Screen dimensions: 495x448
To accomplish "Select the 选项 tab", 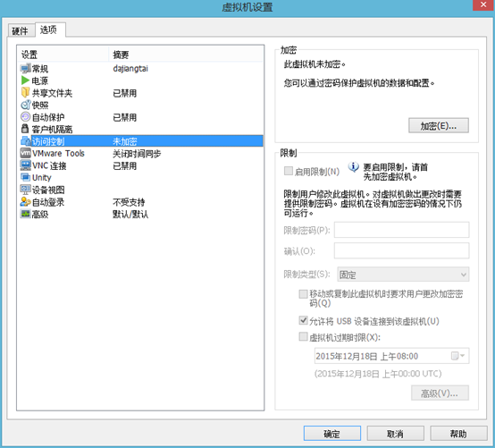I will [x=49, y=30].
